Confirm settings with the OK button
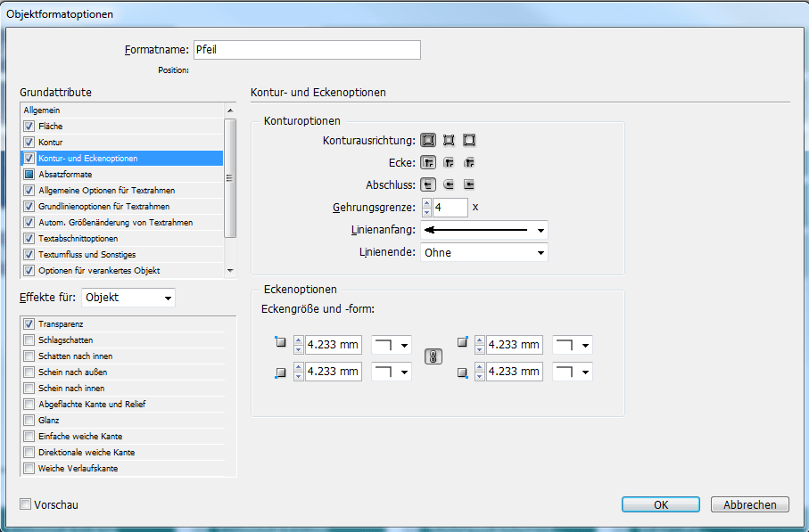 click(660, 504)
